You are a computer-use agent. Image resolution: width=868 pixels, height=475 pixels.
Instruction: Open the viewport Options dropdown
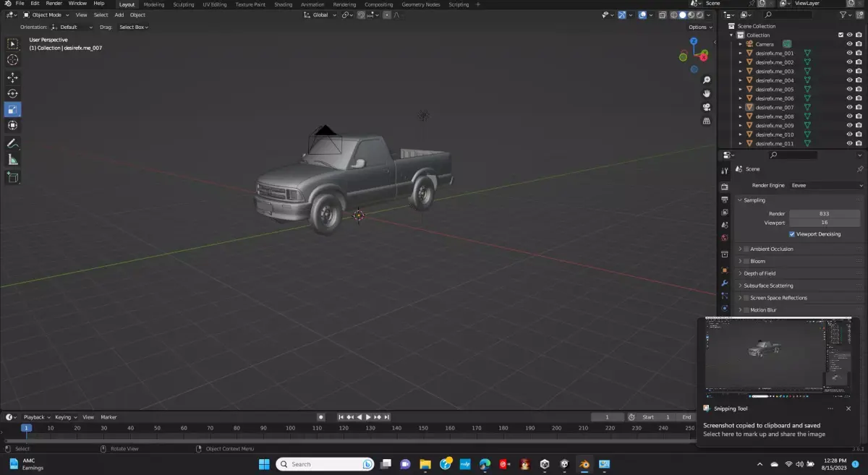click(699, 27)
